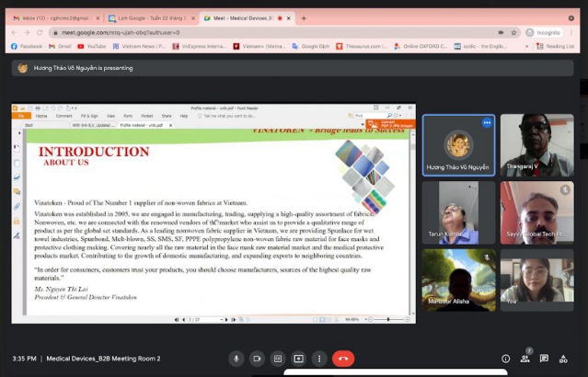Viewport: 588px width, 377px height.
Task: Toggle captions in the Meet bar
Action: (x=278, y=359)
